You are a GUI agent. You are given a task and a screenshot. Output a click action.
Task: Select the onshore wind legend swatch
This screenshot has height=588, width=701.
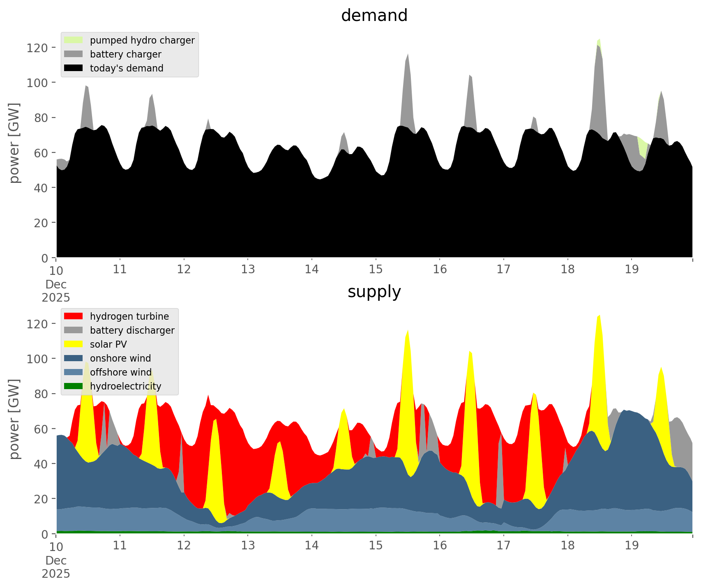click(74, 358)
